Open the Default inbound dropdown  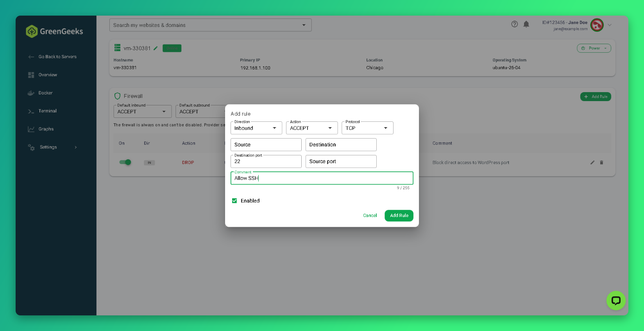(x=143, y=112)
